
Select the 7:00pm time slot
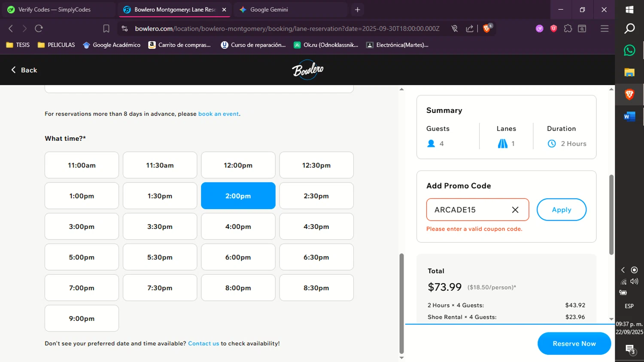(82, 288)
